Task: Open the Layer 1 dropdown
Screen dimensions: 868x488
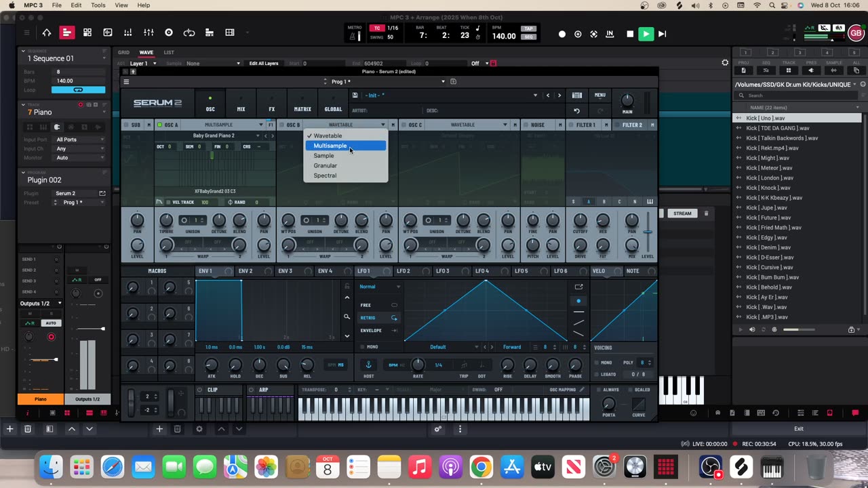Action: 142,64
